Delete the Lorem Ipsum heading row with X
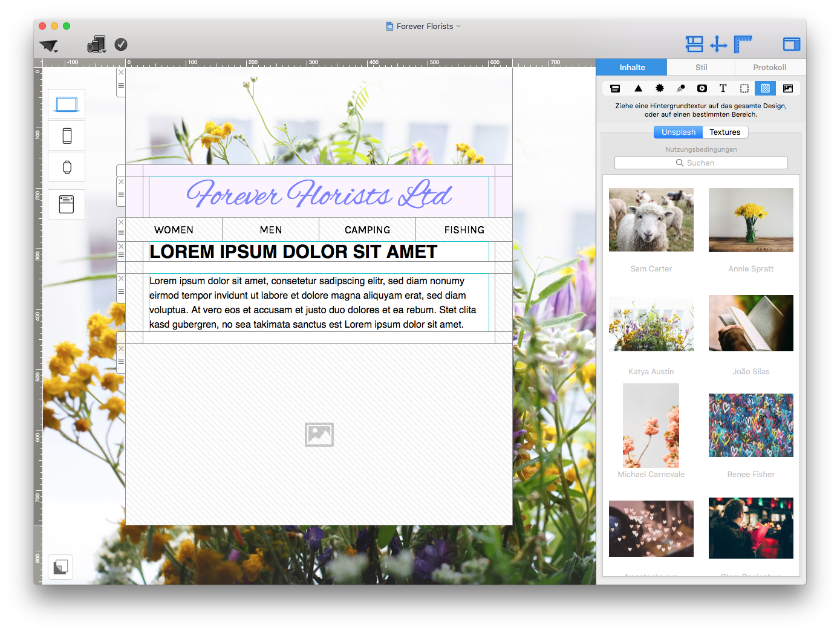This screenshot has height=633, width=840. [121, 247]
